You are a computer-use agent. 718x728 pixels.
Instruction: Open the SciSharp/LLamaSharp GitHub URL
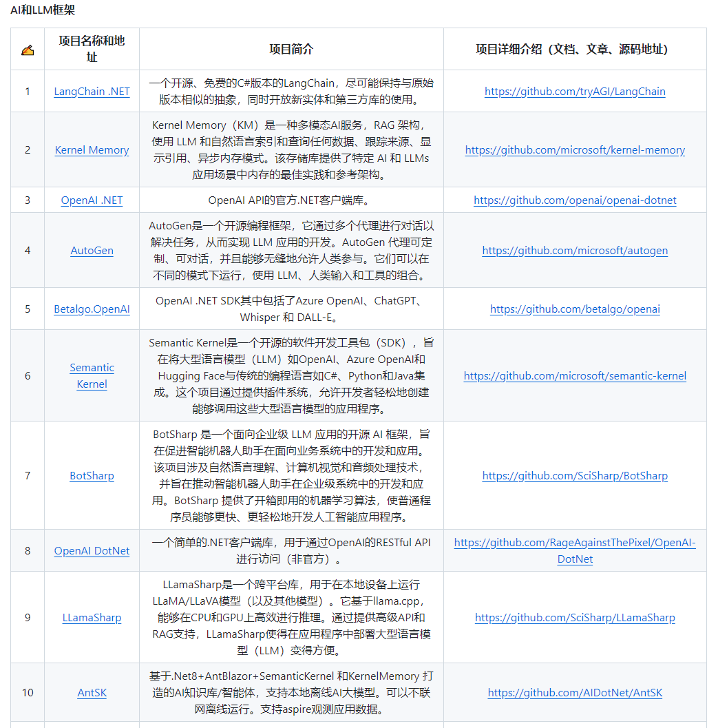(x=575, y=618)
